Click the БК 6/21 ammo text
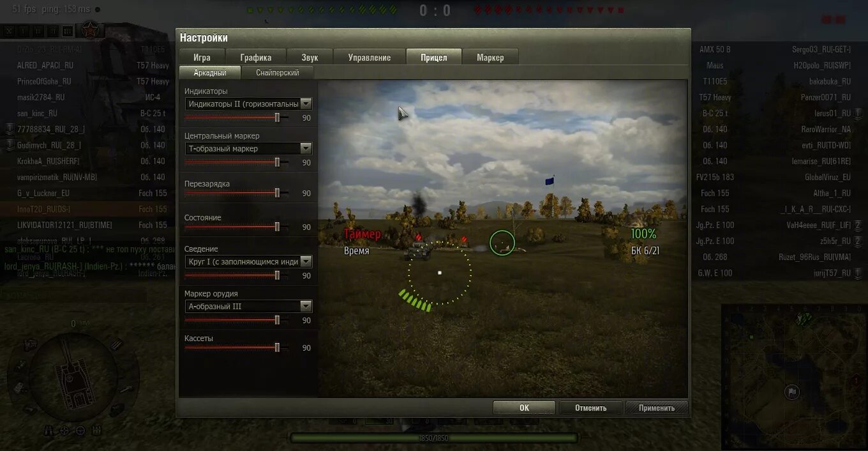Viewport: 868px width, 451px height. point(645,250)
